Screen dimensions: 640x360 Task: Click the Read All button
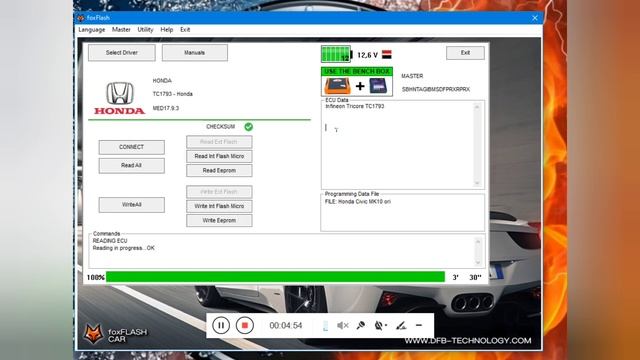point(131,165)
